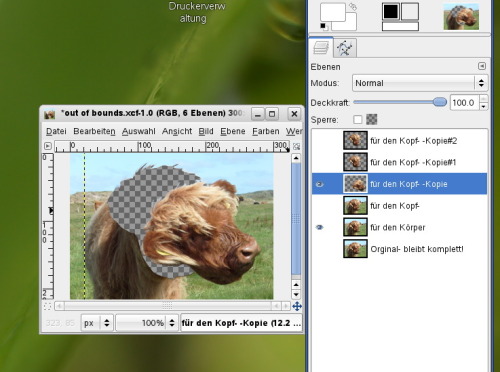Select thumbnail of layer 'für den Kopf- -Kopie#2'

[355, 140]
